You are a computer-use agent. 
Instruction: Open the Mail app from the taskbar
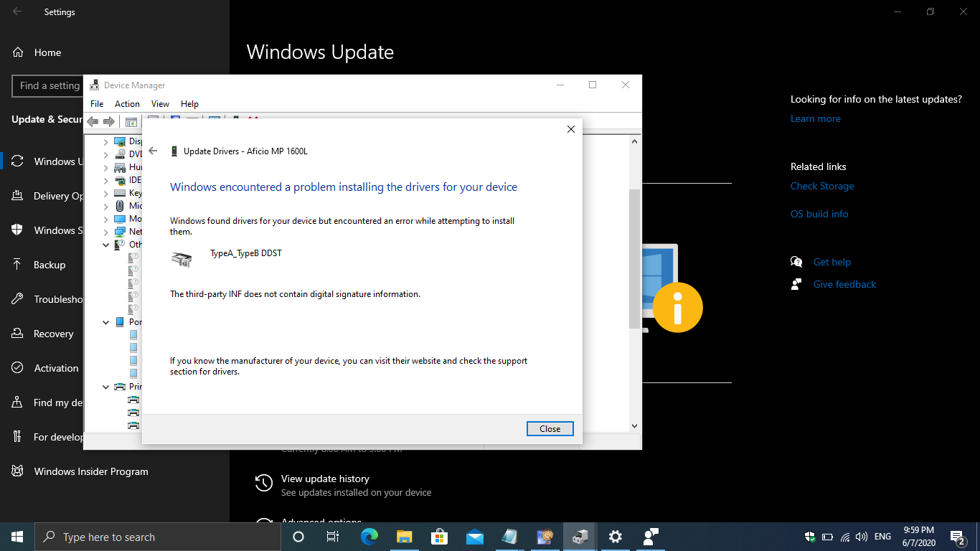tap(475, 537)
